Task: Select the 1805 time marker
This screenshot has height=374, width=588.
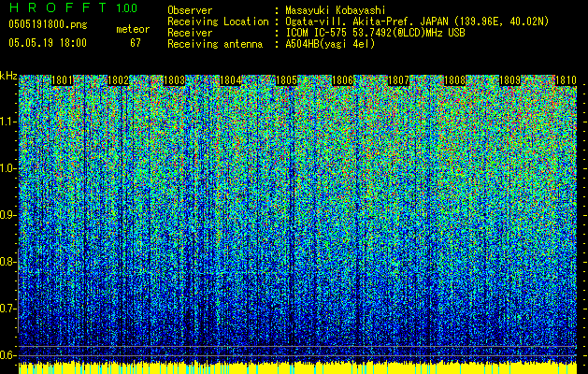Action: click(x=286, y=80)
